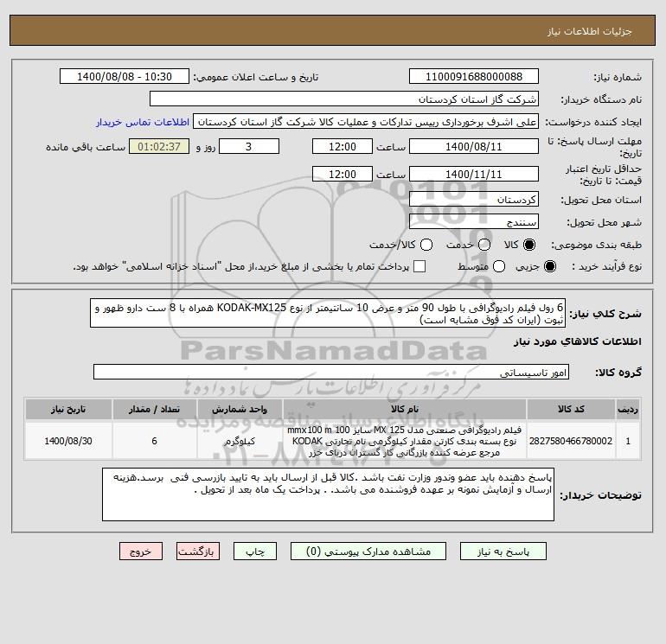Click price validity hour 12:00 beside 1400/11/11

(343, 174)
